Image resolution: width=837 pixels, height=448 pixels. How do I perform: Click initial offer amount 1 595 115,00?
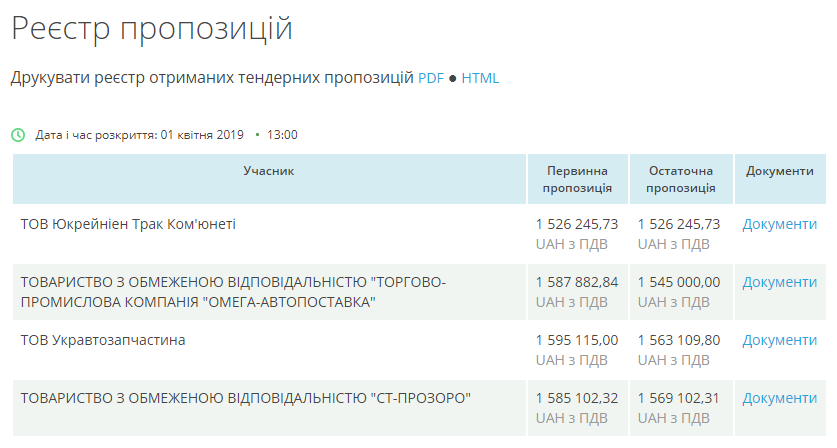pos(577,341)
